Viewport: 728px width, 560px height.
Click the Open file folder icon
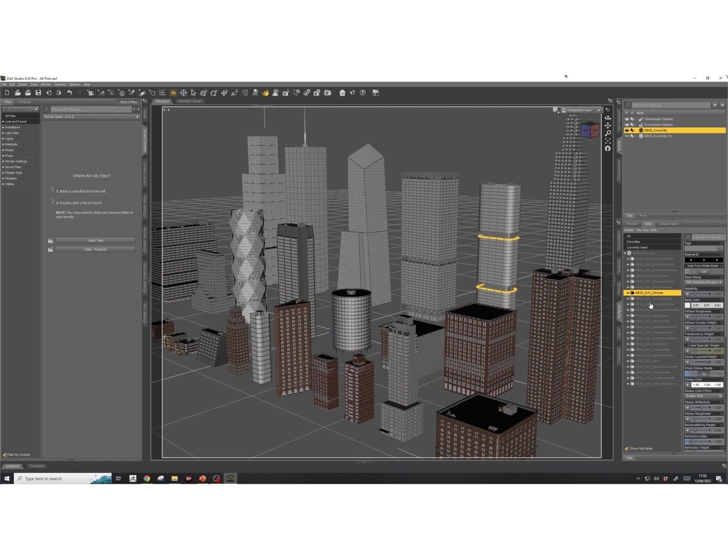point(17,92)
